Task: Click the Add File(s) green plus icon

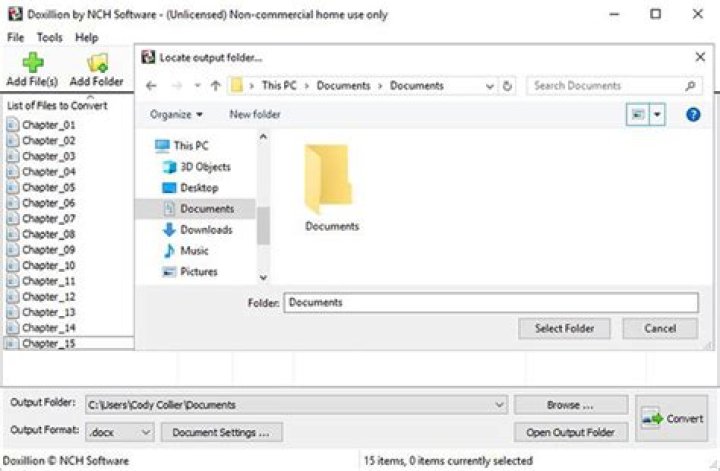Action: (32, 63)
